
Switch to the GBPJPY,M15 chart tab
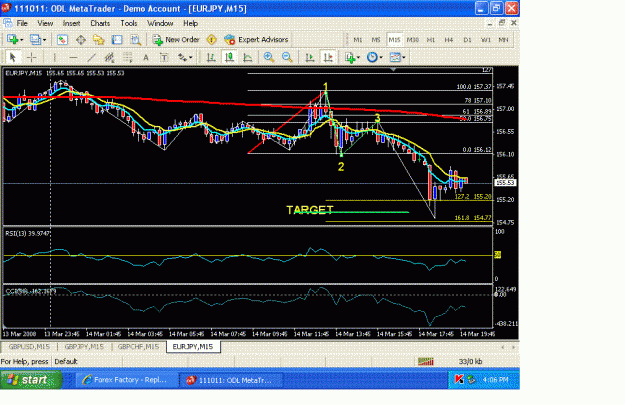pyautogui.click(x=84, y=347)
